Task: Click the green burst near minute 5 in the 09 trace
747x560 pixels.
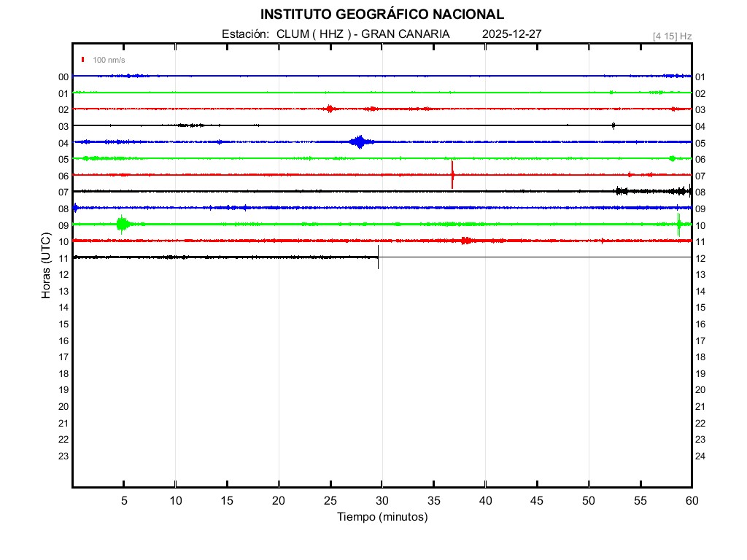Action: tap(122, 224)
